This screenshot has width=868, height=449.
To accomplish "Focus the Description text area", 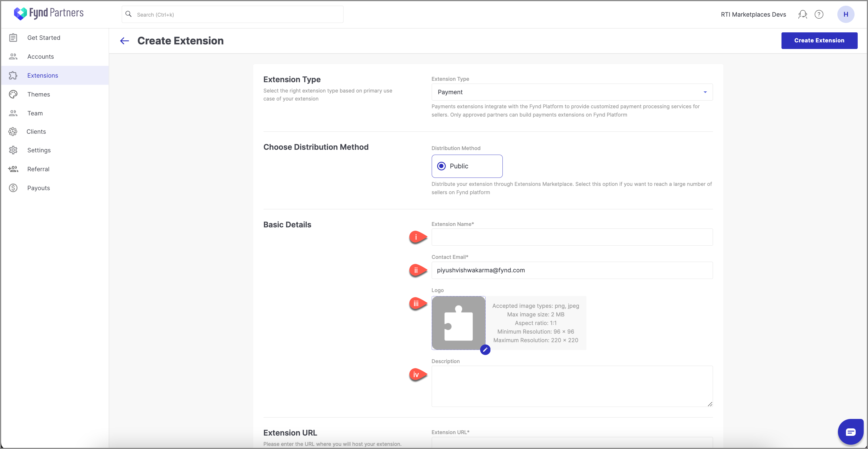I will (x=572, y=386).
